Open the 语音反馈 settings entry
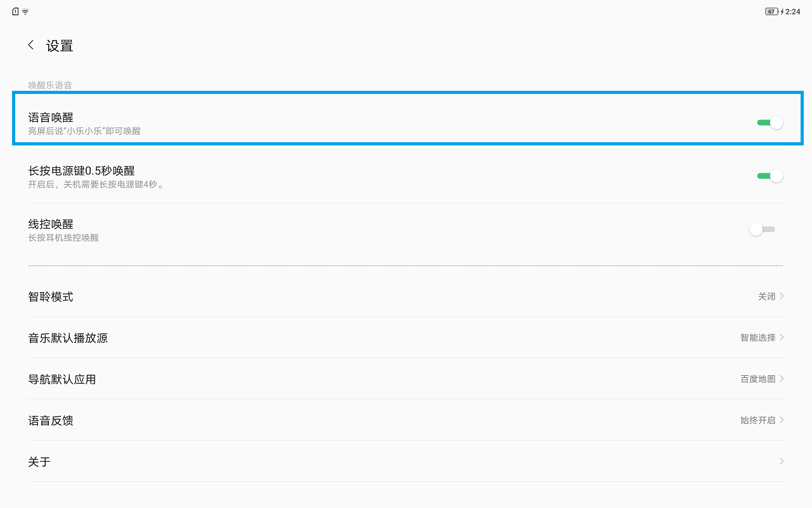Screen dimensions: 812x508 pos(406,420)
